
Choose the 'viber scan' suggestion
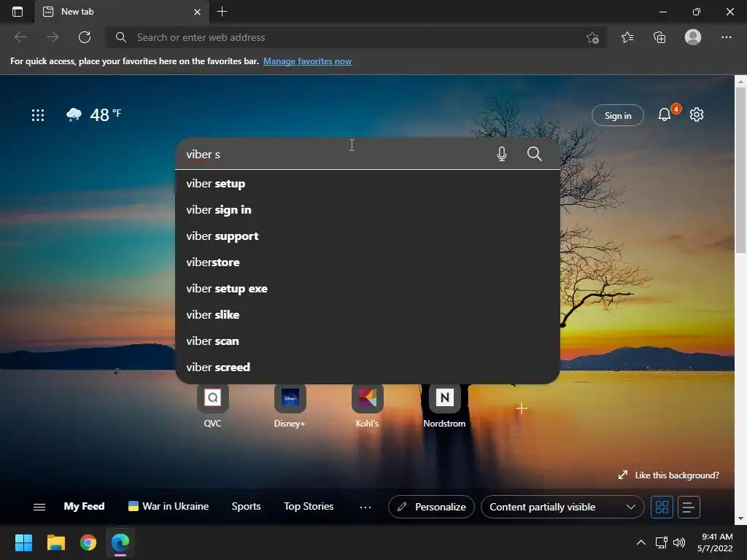[x=368, y=341]
